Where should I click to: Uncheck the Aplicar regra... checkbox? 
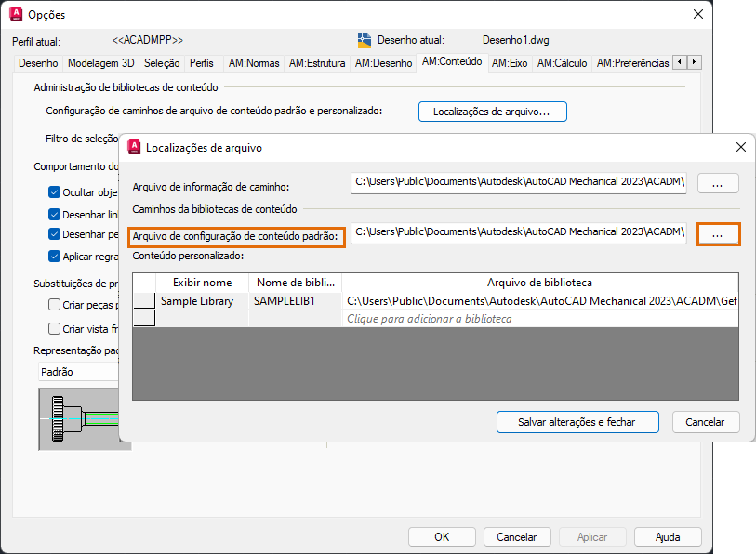55,256
